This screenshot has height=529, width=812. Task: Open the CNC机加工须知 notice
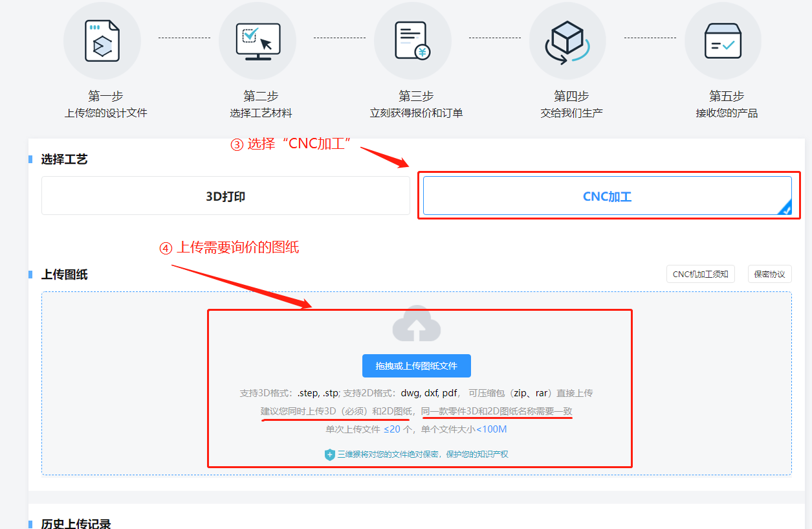tap(701, 274)
